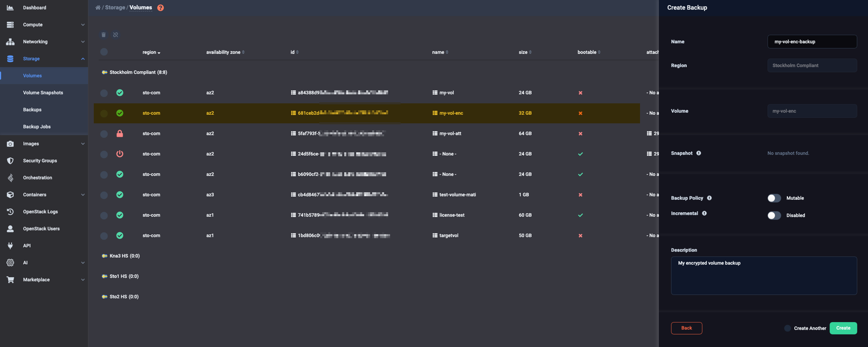Click the OpenStack Logs history icon
The width and height of the screenshot is (868, 347).
10,211
